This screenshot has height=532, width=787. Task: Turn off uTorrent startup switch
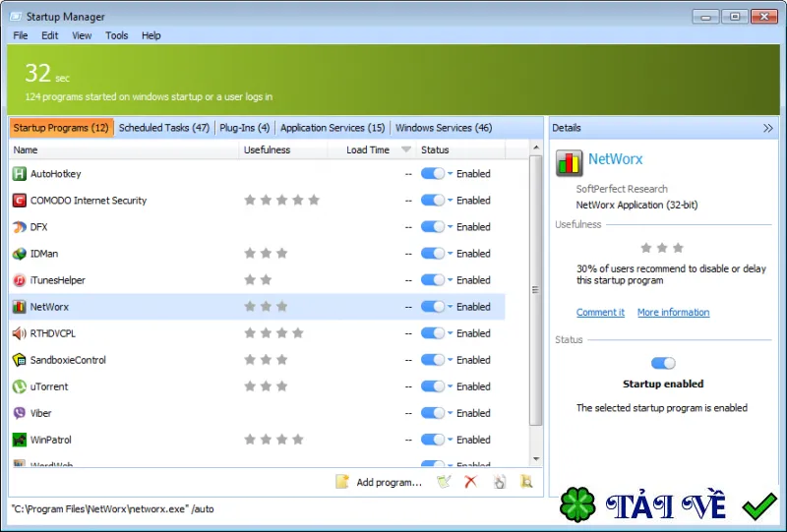(x=433, y=386)
